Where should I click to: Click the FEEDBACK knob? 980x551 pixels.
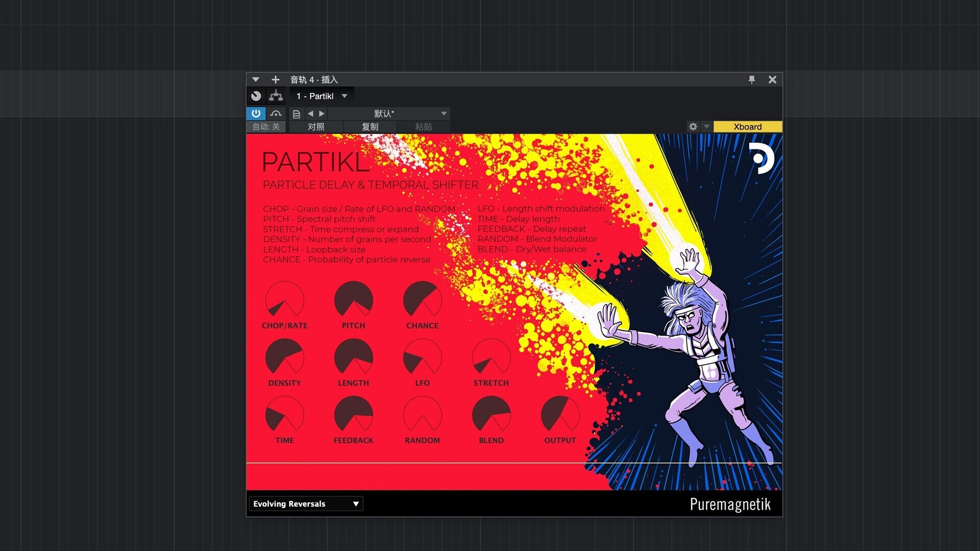[x=354, y=415]
